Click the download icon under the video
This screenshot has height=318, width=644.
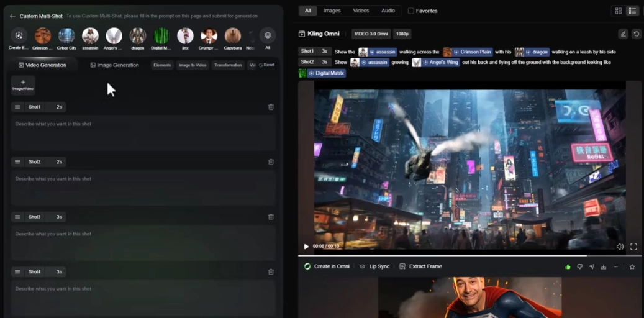pyautogui.click(x=603, y=266)
